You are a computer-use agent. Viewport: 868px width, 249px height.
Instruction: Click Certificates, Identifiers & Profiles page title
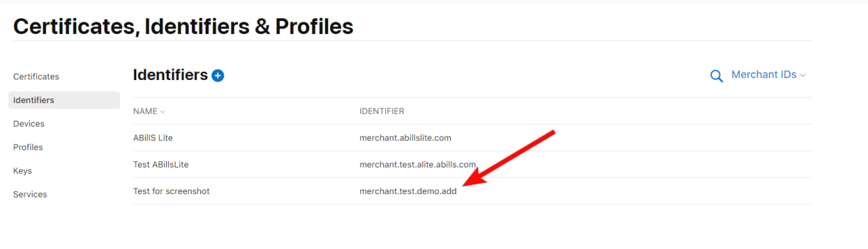(x=183, y=26)
